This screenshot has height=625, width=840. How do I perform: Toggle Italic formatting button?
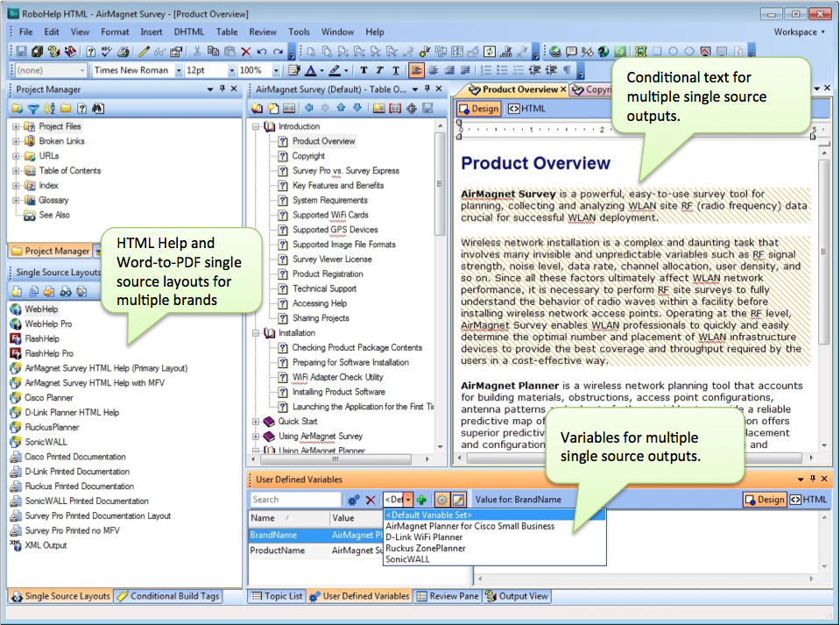[380, 70]
